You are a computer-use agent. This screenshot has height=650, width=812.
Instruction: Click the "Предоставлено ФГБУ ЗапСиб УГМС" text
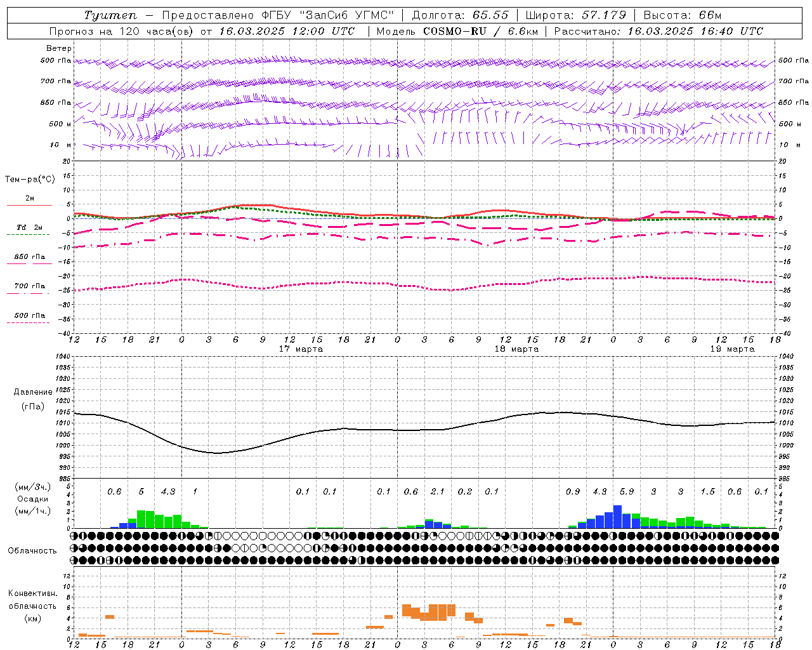click(277, 15)
